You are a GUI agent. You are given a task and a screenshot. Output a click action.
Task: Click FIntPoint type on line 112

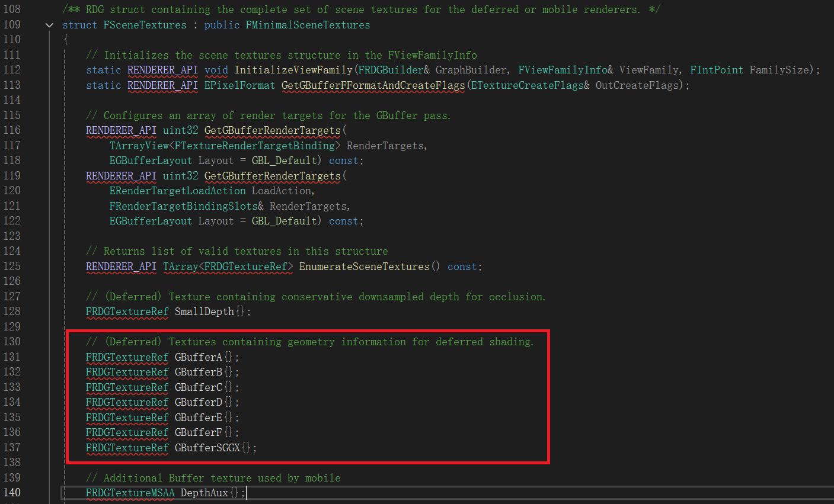coord(717,70)
